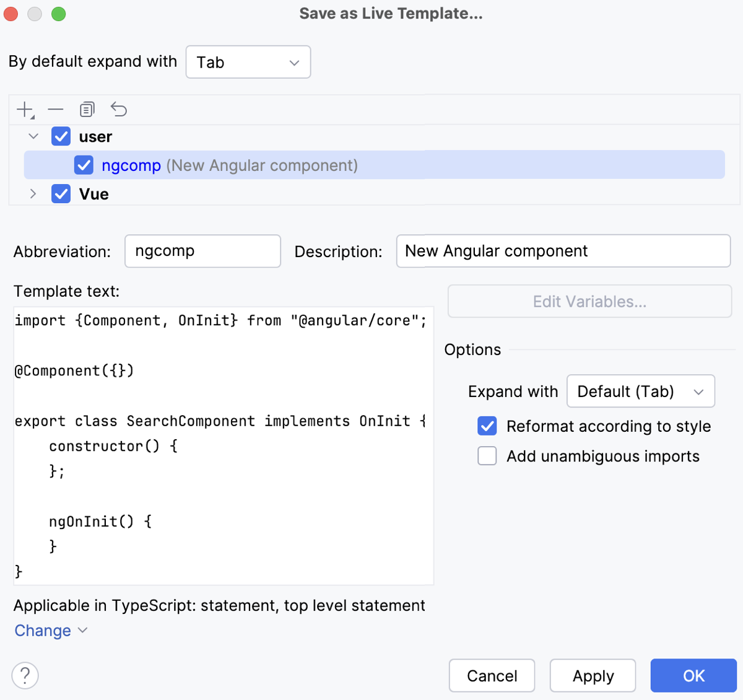
Task: Enable Add unambiguous imports
Action: [487, 456]
